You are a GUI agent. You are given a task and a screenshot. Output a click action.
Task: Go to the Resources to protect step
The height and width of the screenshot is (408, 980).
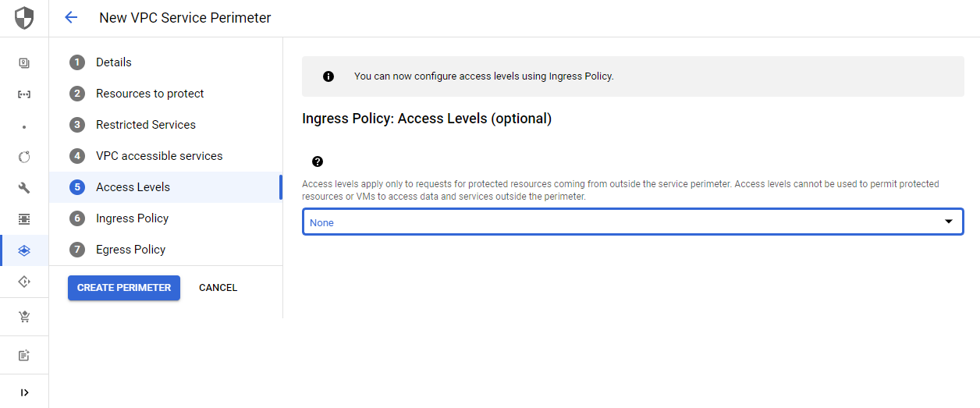pyautogui.click(x=165, y=94)
